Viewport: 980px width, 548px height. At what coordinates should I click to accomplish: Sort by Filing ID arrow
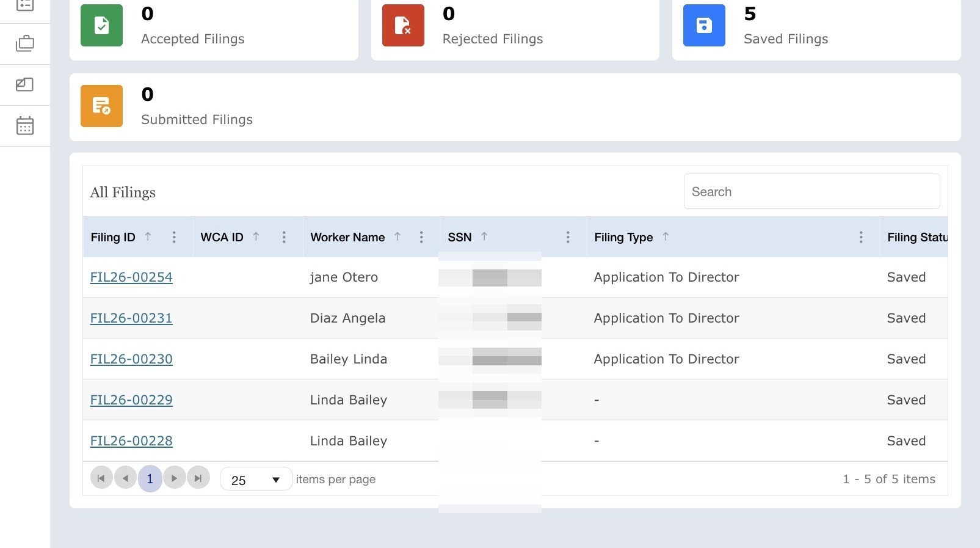click(148, 236)
